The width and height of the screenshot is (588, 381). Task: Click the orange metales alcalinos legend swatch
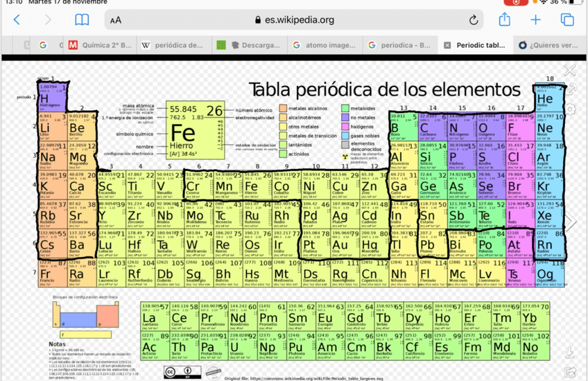[x=283, y=109]
